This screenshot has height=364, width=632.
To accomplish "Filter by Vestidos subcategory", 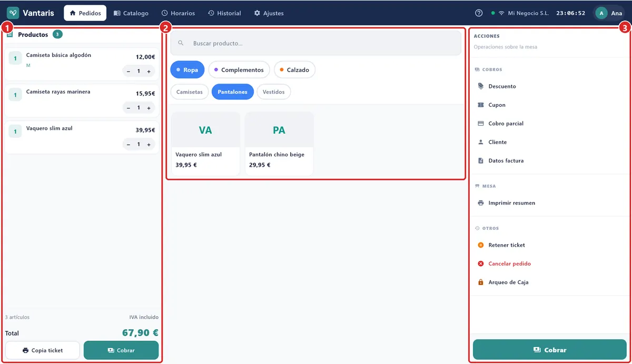I will coord(274,92).
